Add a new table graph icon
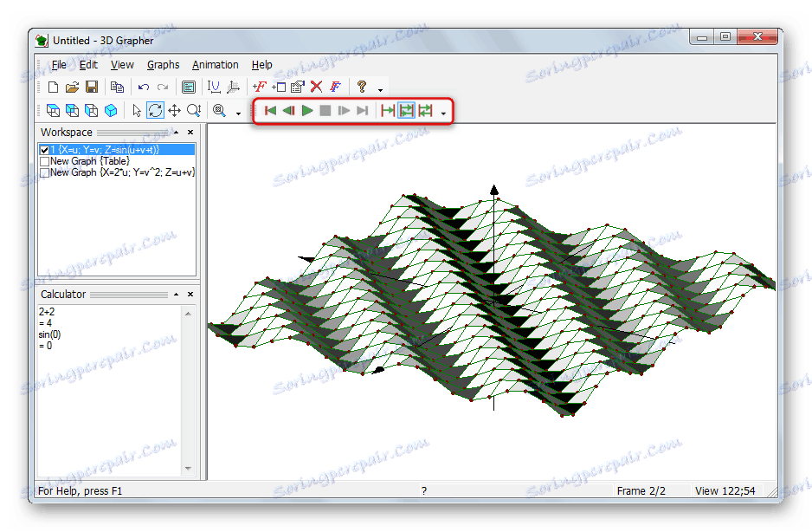 point(279,88)
